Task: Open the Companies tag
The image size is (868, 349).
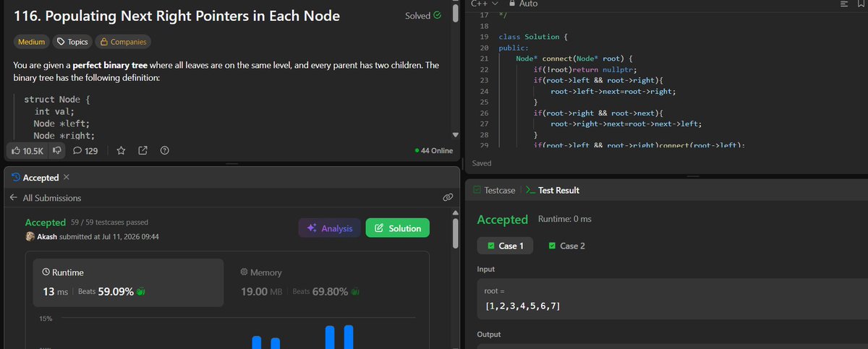Action: (123, 42)
